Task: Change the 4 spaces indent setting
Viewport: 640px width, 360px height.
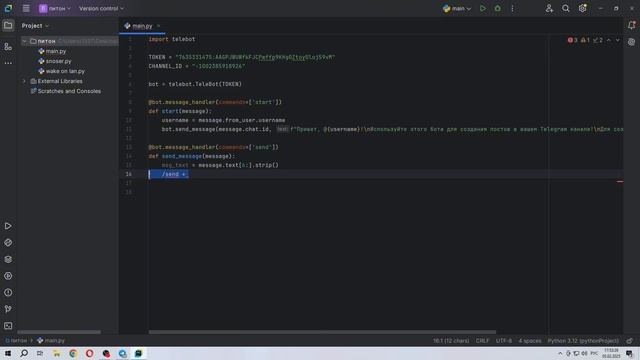Action: click(530, 340)
